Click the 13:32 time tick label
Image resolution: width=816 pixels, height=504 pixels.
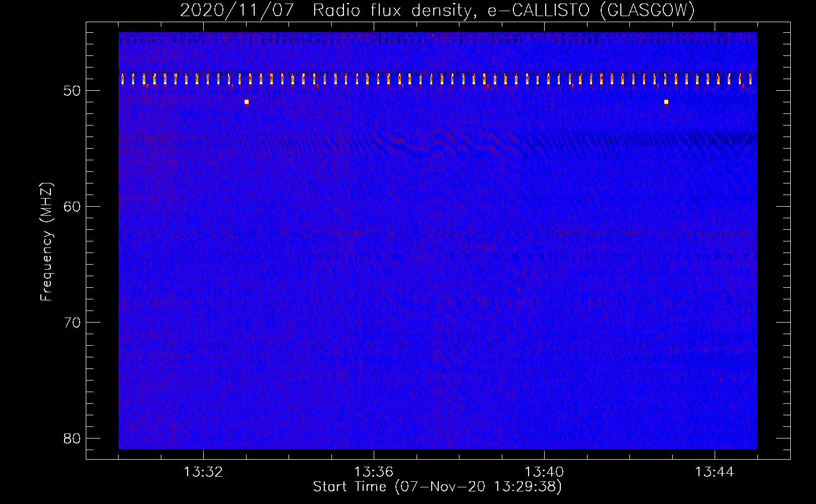(203, 472)
